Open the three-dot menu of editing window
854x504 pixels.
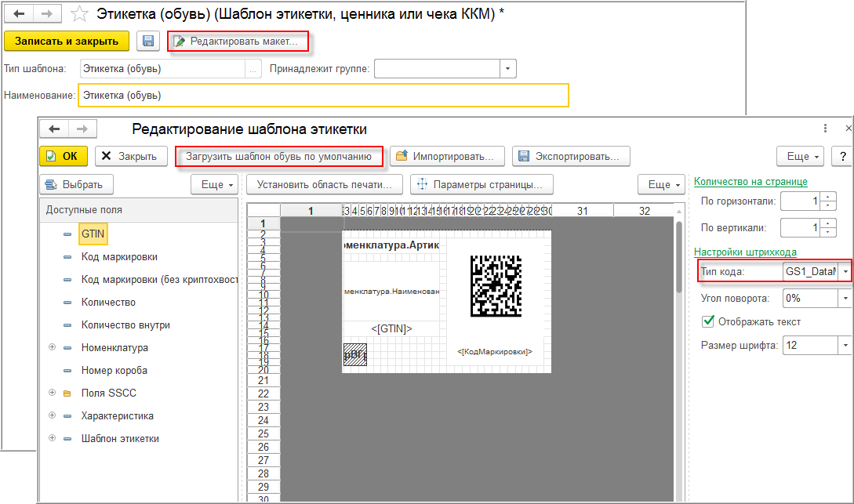[825, 129]
